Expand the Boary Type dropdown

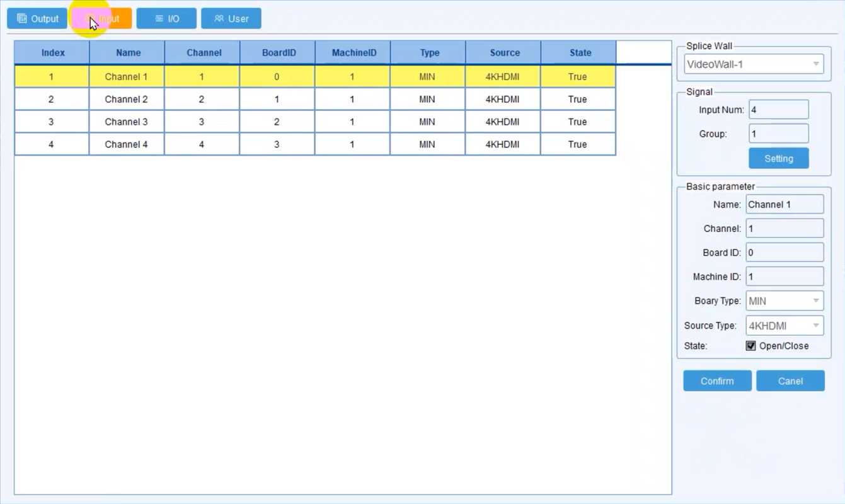coord(785,301)
